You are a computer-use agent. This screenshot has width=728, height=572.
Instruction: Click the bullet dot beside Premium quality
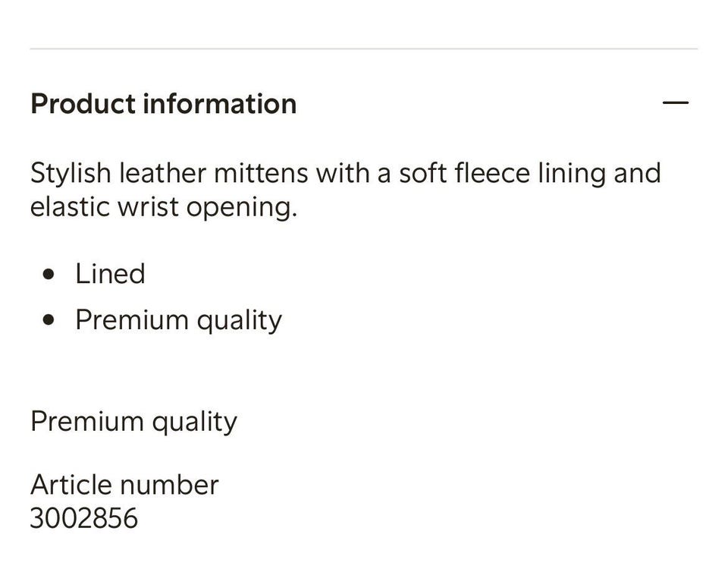tap(49, 320)
